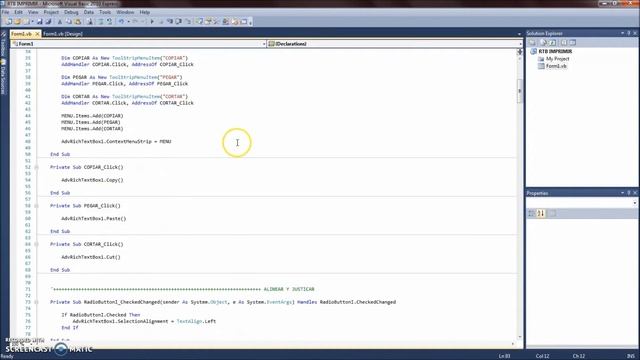This screenshot has height=360, width=640.
Task: Collapse the PEGAR_Click sub outline
Action: click(x=36, y=206)
